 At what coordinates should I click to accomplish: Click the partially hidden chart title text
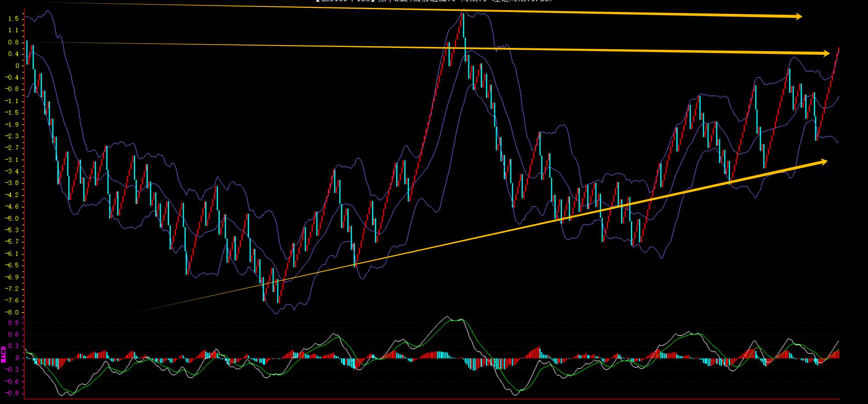[433, 1]
